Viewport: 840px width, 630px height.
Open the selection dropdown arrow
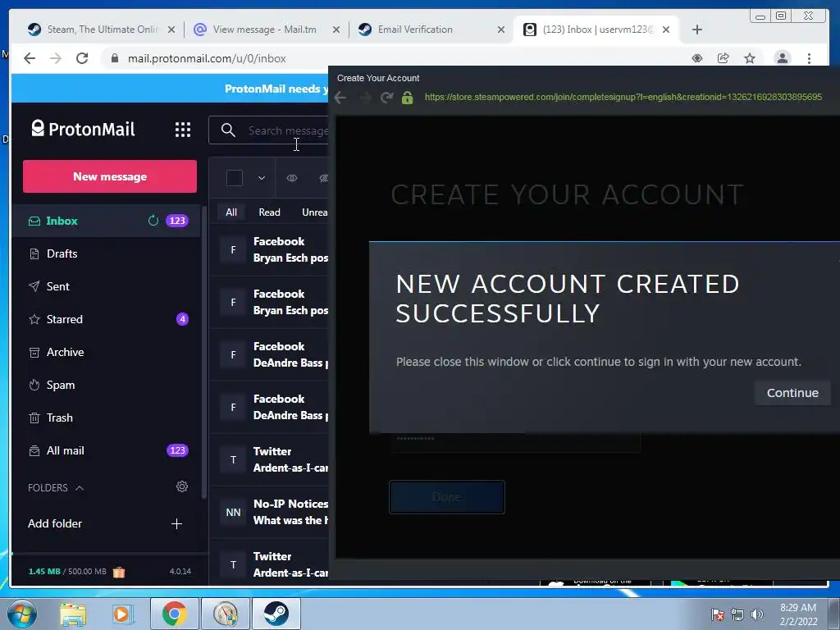coord(262,178)
